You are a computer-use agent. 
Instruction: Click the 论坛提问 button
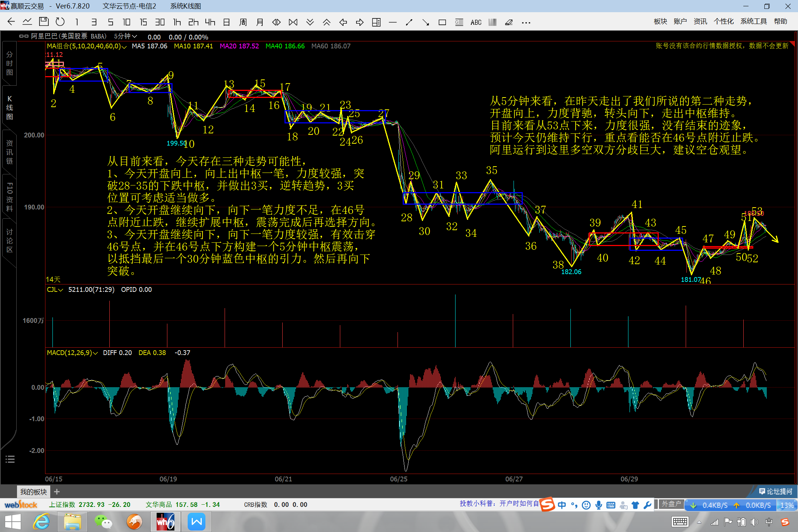(775, 491)
